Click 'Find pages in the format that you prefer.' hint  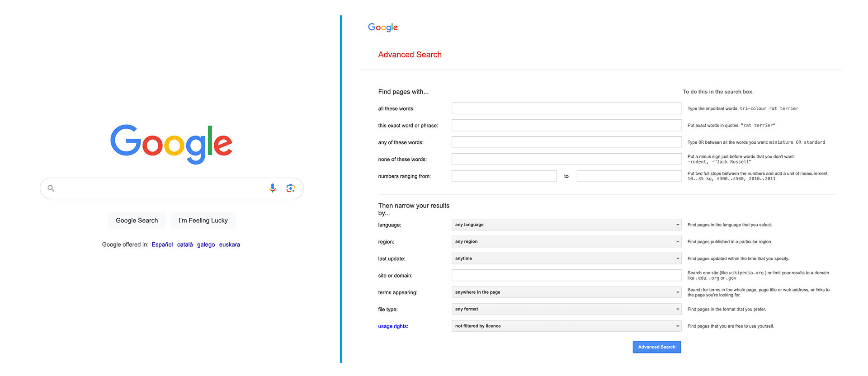click(x=726, y=310)
